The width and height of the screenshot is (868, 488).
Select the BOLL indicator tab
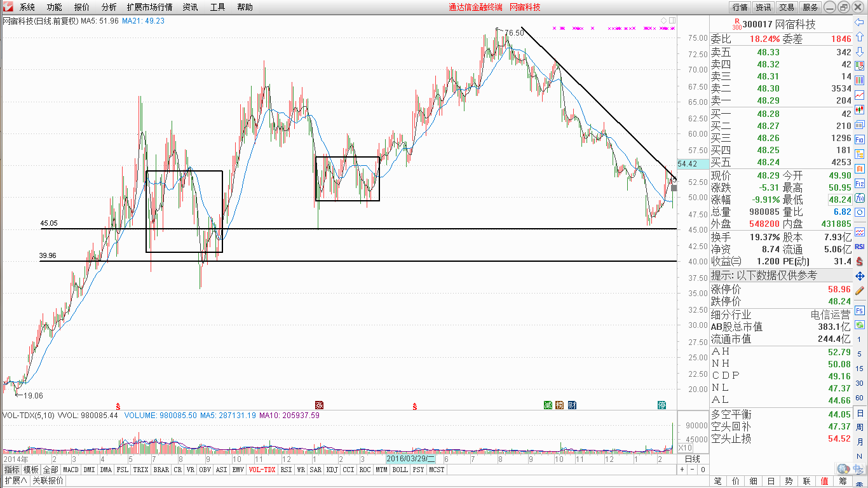coord(400,470)
